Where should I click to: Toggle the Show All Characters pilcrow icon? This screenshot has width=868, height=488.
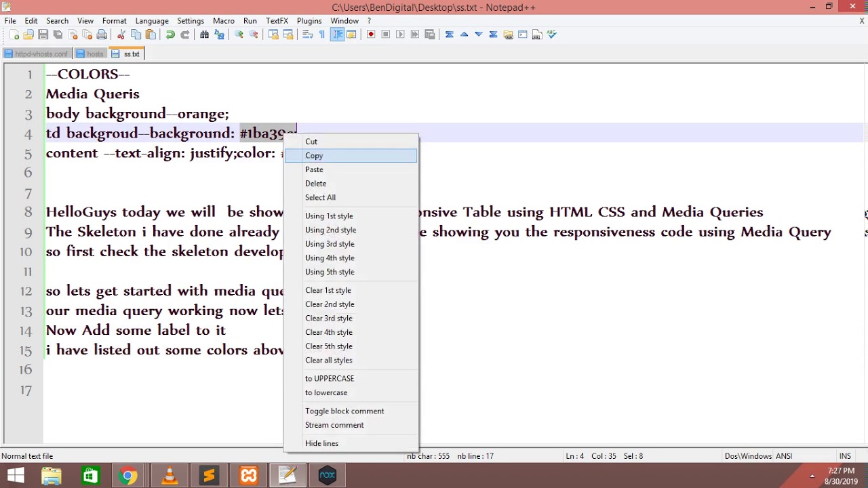[x=322, y=35]
